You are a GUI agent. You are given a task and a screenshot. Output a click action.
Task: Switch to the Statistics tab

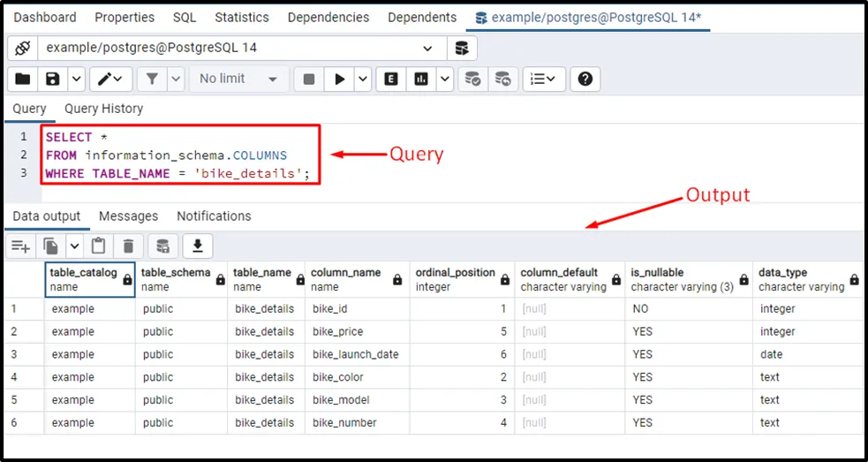(x=242, y=18)
